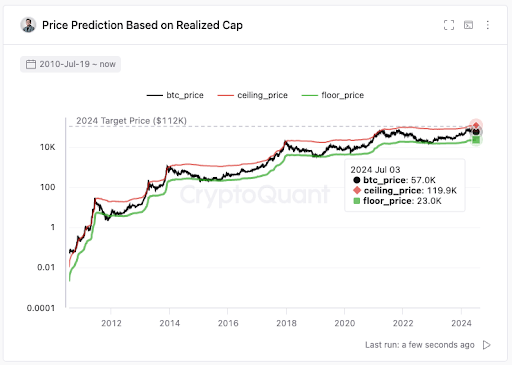
Task: Click the author avatar picture
Action: tap(28, 25)
